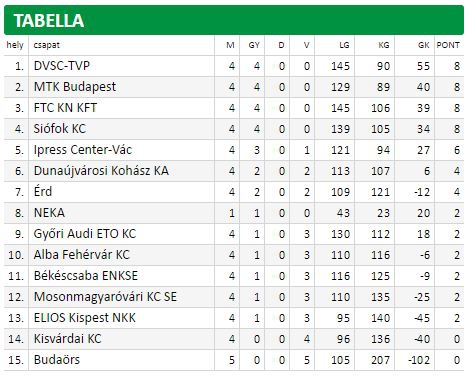470x378 pixels.
Task: Open the Budaörs team entry
Action: tap(57, 360)
